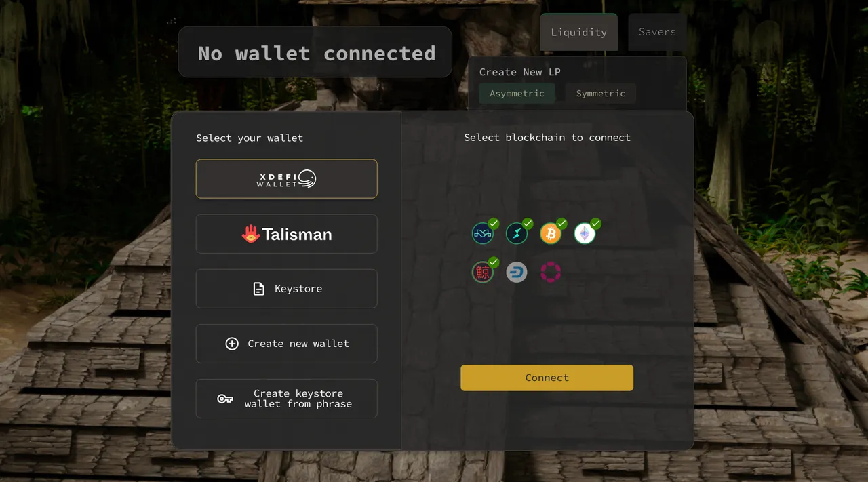Uncheck the green checkmark on THORChain icon

[528, 223]
